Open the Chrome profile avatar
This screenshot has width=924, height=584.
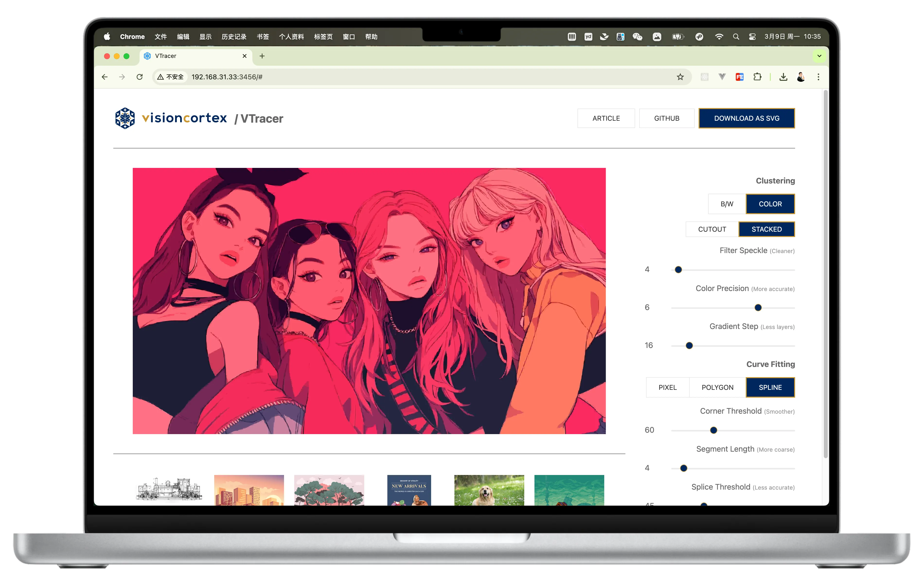[801, 77]
